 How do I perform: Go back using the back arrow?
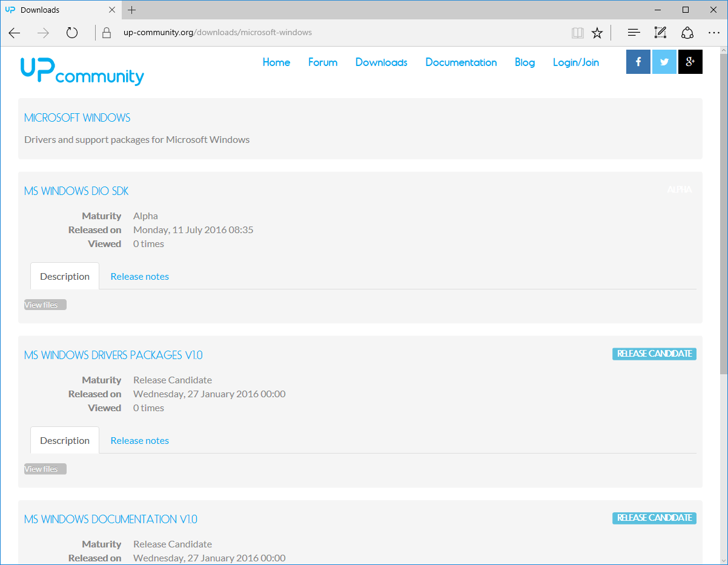[x=15, y=33]
